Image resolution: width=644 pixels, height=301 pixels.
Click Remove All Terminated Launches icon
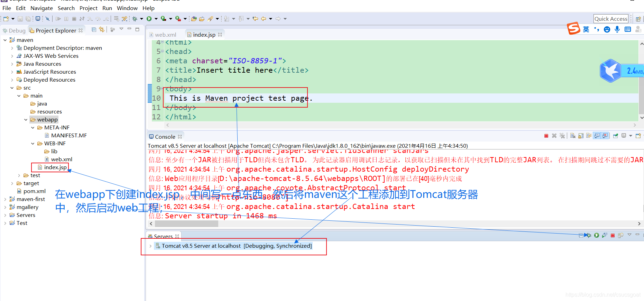(562, 136)
